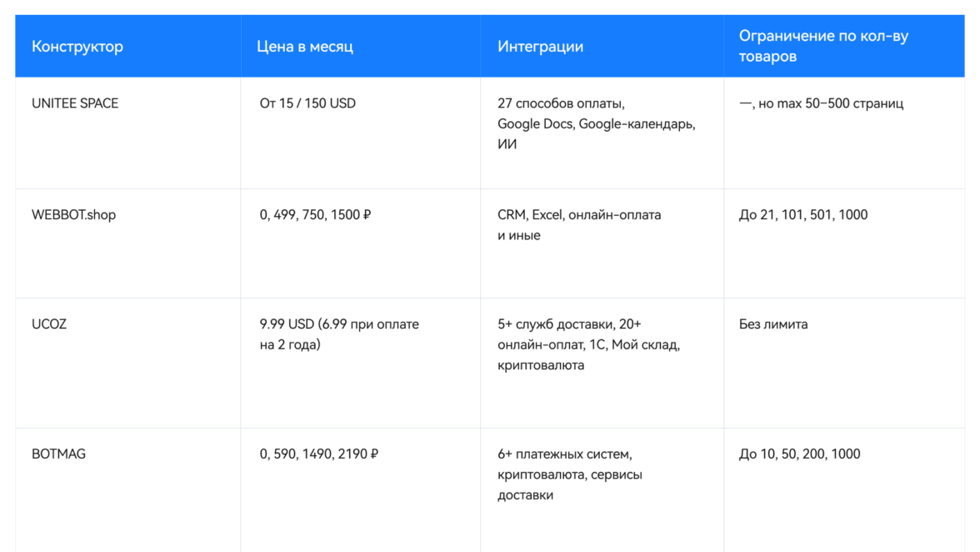Image resolution: width=980 pixels, height=552 pixels.
Task: Select the Без лимита cell
Action: tap(773, 324)
